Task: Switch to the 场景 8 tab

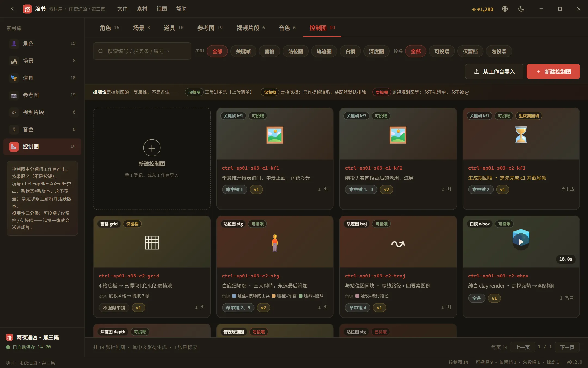Action: pos(141,28)
